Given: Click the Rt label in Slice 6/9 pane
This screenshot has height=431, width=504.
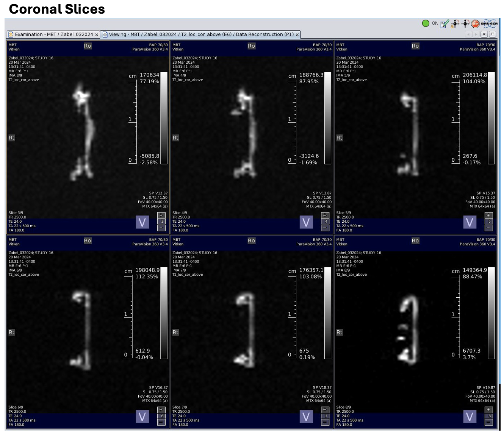Looking at the screenshot, I should coord(12,332).
